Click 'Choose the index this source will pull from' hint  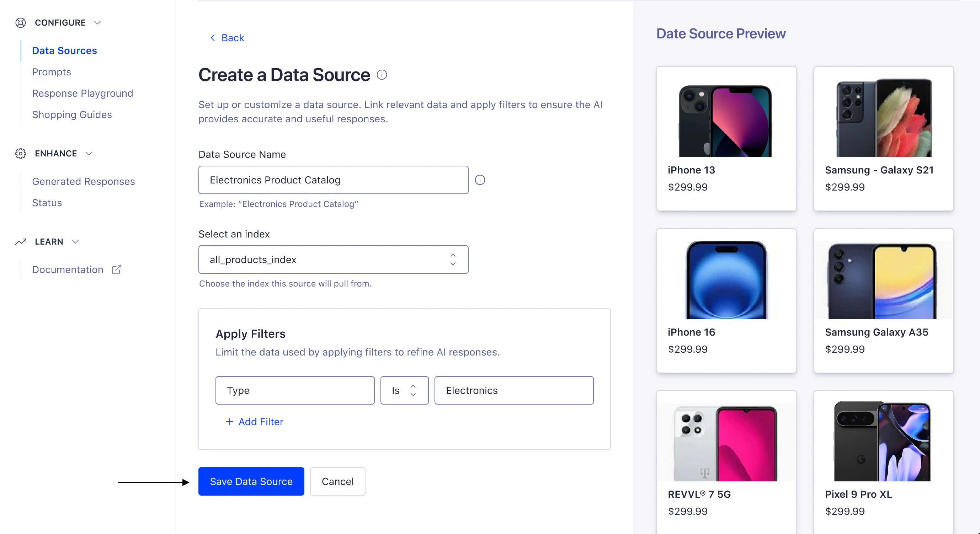pos(285,283)
